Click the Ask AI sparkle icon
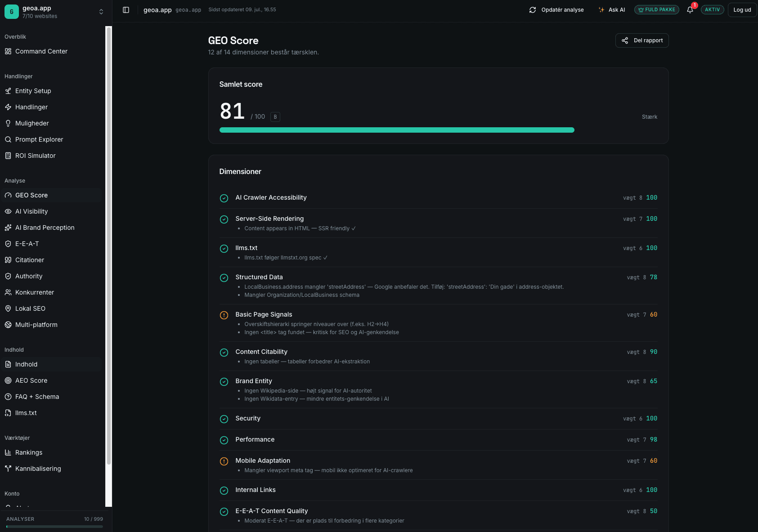 601,10
